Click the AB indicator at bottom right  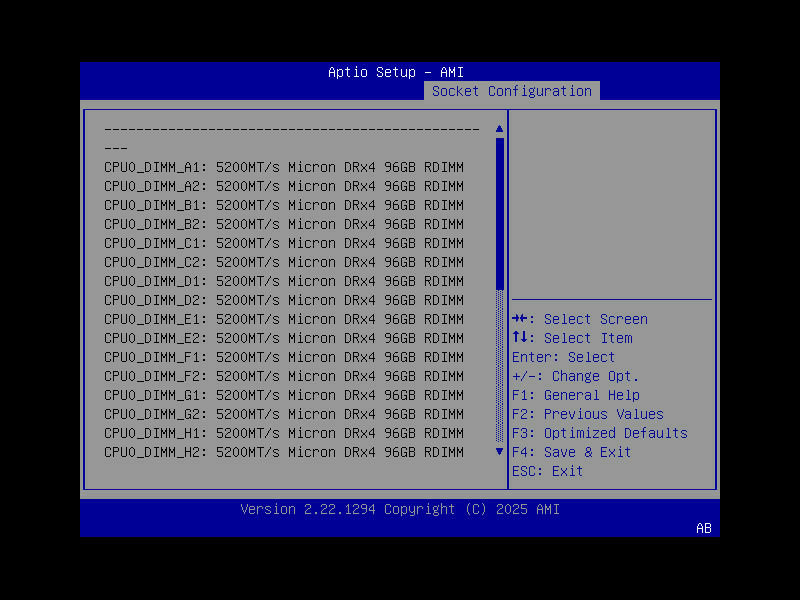click(703, 528)
